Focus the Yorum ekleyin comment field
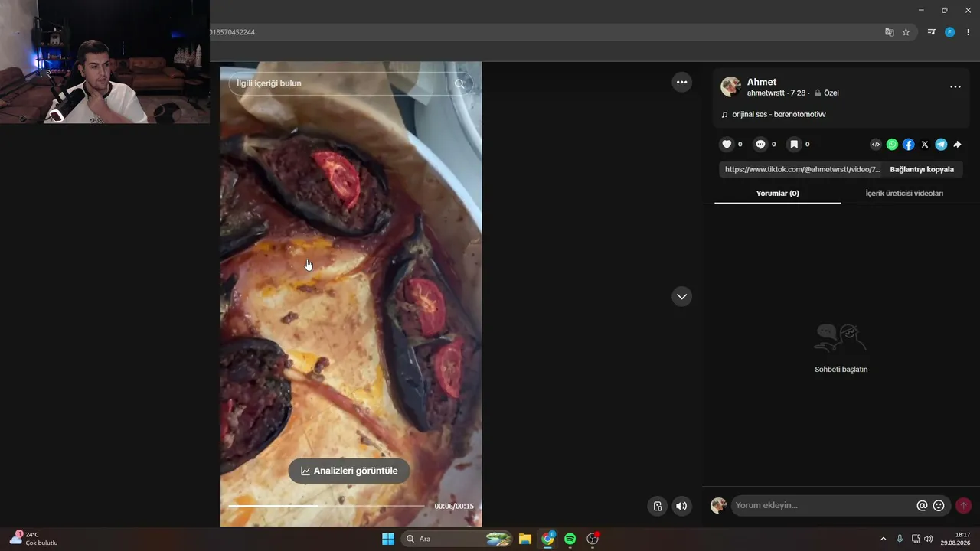This screenshot has width=980, height=551. click(x=823, y=505)
